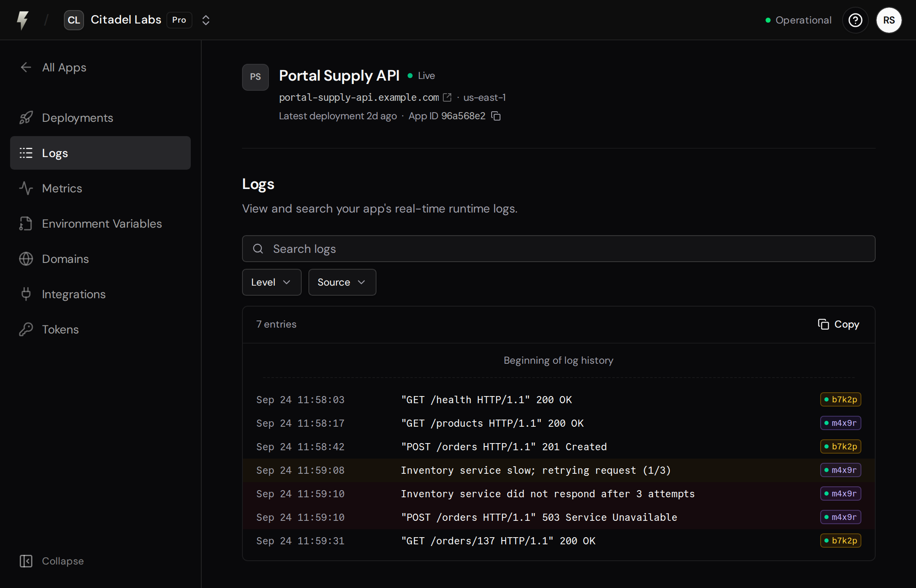916x588 pixels.
Task: Click b7k2p badge on 201 Created row
Action: (841, 446)
